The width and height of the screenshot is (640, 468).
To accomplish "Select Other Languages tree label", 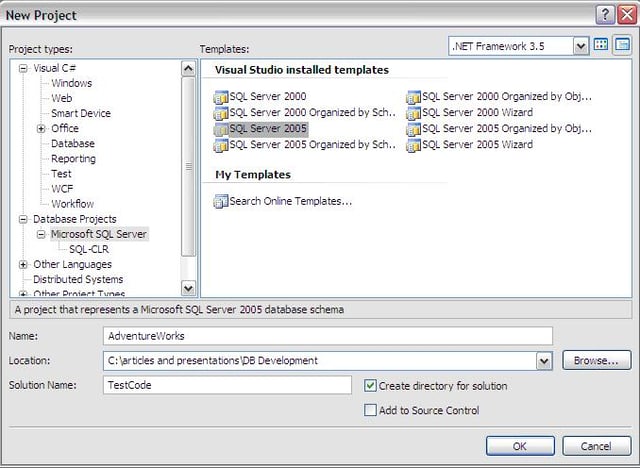I will point(72,264).
